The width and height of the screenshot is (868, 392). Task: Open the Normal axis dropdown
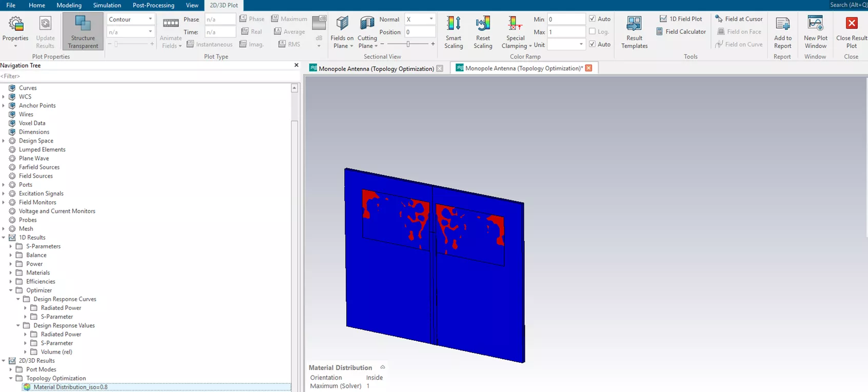tap(420, 19)
